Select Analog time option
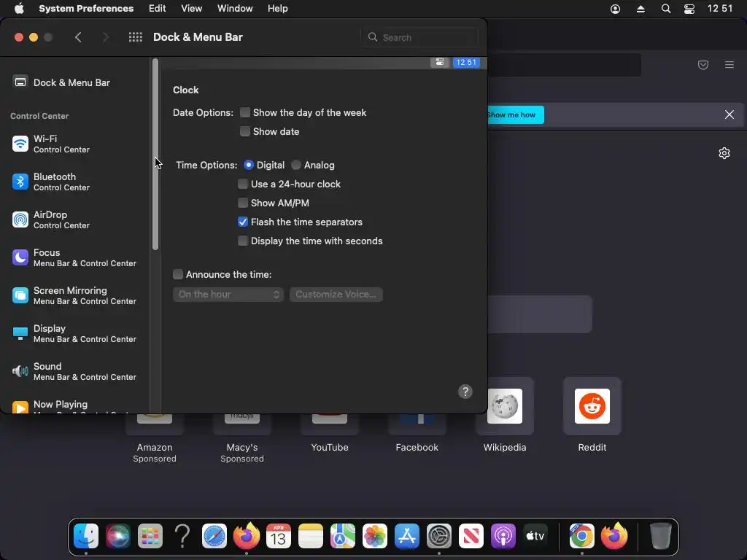The height and width of the screenshot is (560, 747). click(x=296, y=165)
